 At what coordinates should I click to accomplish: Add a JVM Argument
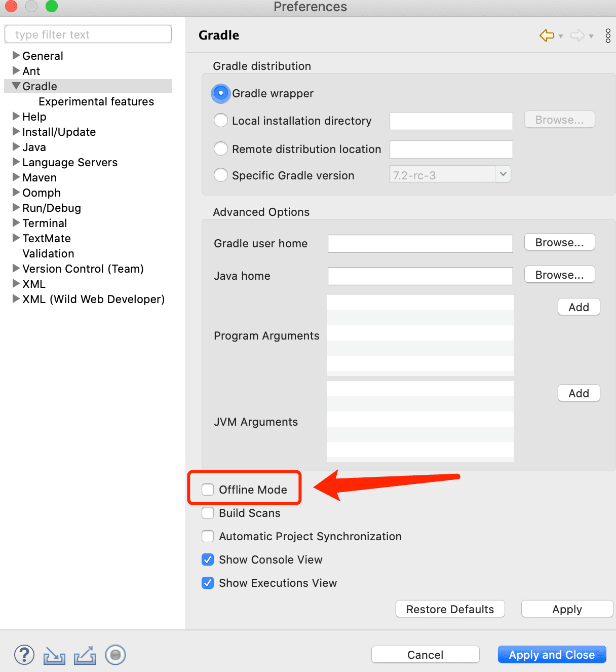point(579,393)
